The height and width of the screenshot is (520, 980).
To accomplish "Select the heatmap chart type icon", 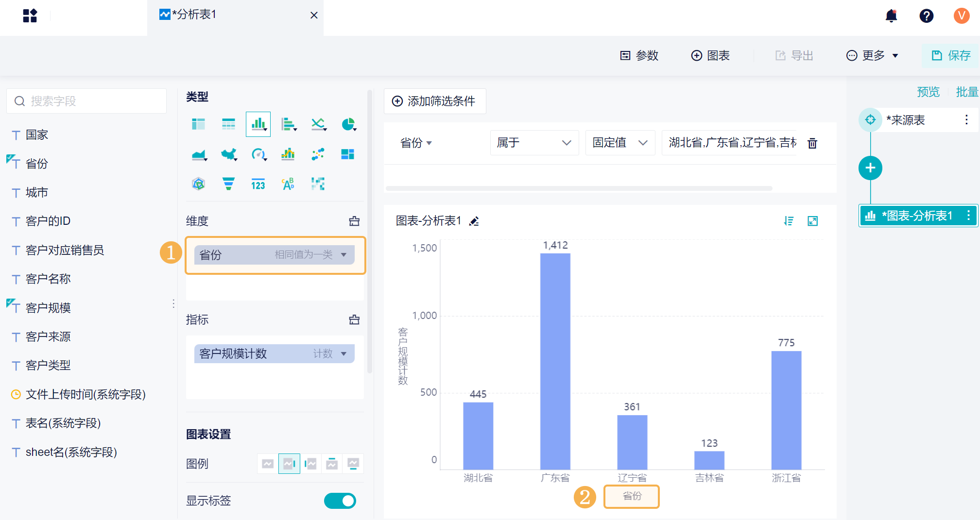I will click(318, 184).
